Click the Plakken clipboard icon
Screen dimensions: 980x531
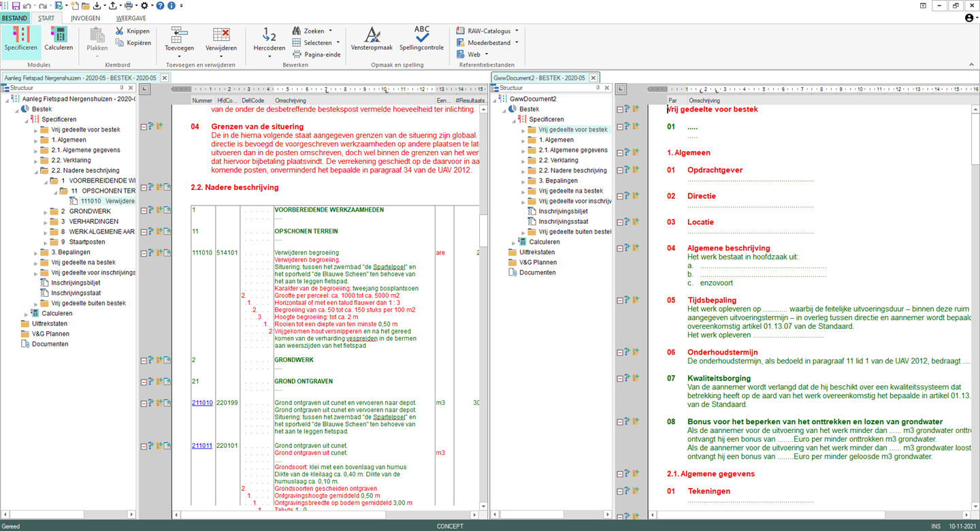pos(97,34)
